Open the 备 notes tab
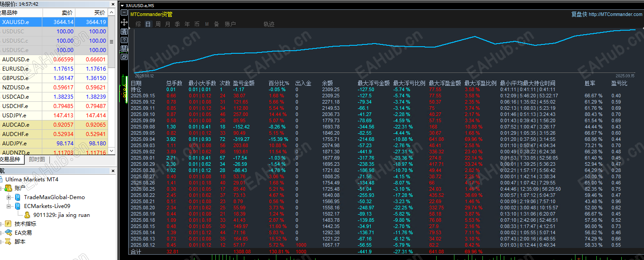The height and width of the screenshot is (260, 644). pyautogui.click(x=217, y=24)
